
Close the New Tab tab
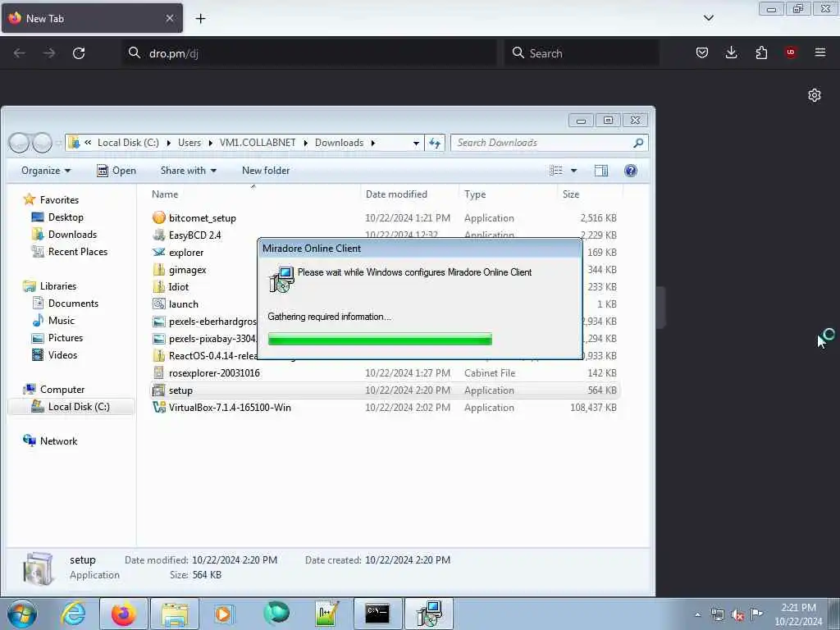170,18
